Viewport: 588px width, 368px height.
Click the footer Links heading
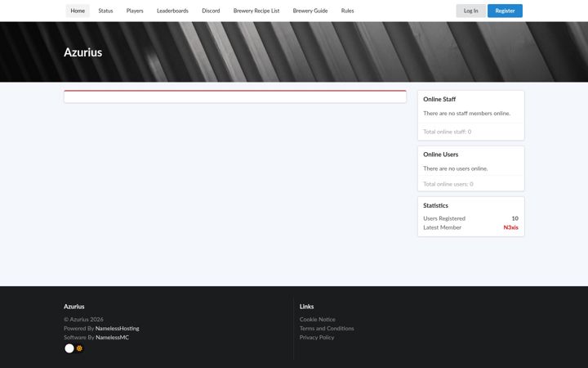[x=306, y=307]
